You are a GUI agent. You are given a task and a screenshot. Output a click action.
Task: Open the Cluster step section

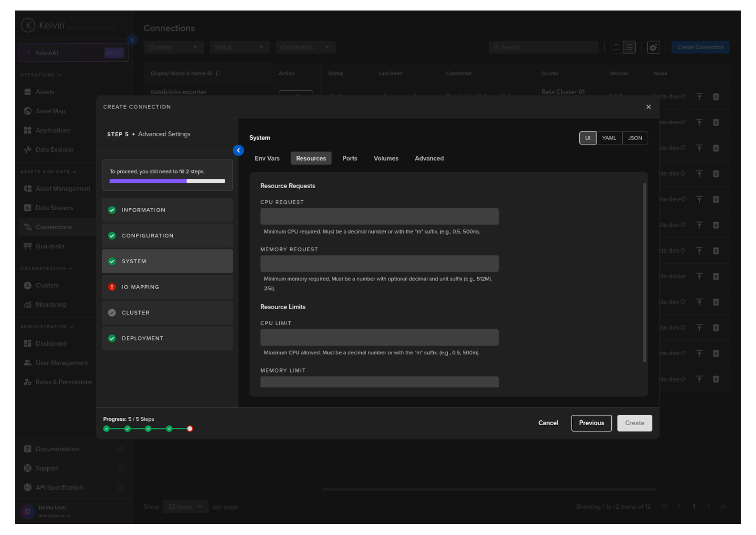pyautogui.click(x=167, y=313)
